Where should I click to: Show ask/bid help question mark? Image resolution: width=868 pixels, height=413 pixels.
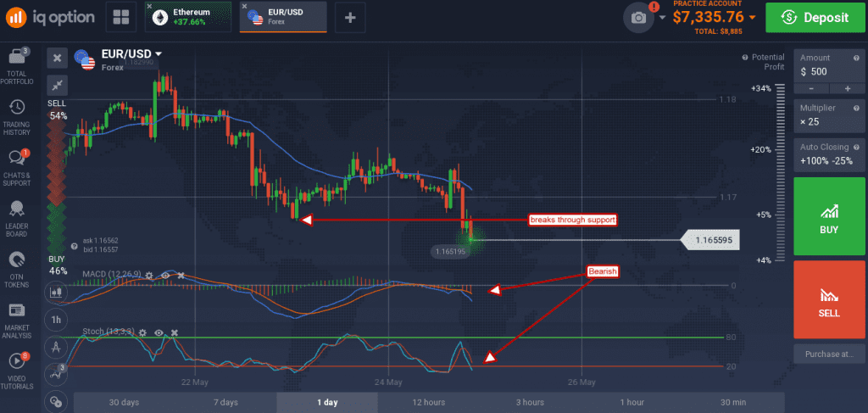click(x=75, y=247)
